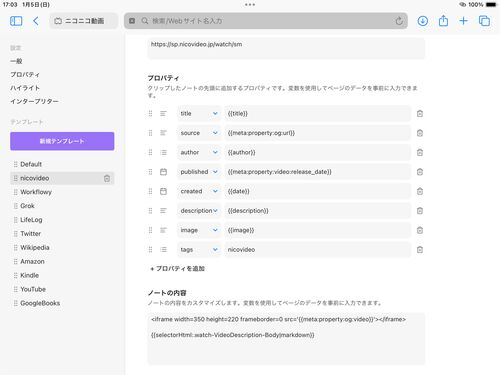Image resolution: width=500 pixels, height=375 pixels.
Task: Open the title property name dropdown
Action: click(199, 114)
